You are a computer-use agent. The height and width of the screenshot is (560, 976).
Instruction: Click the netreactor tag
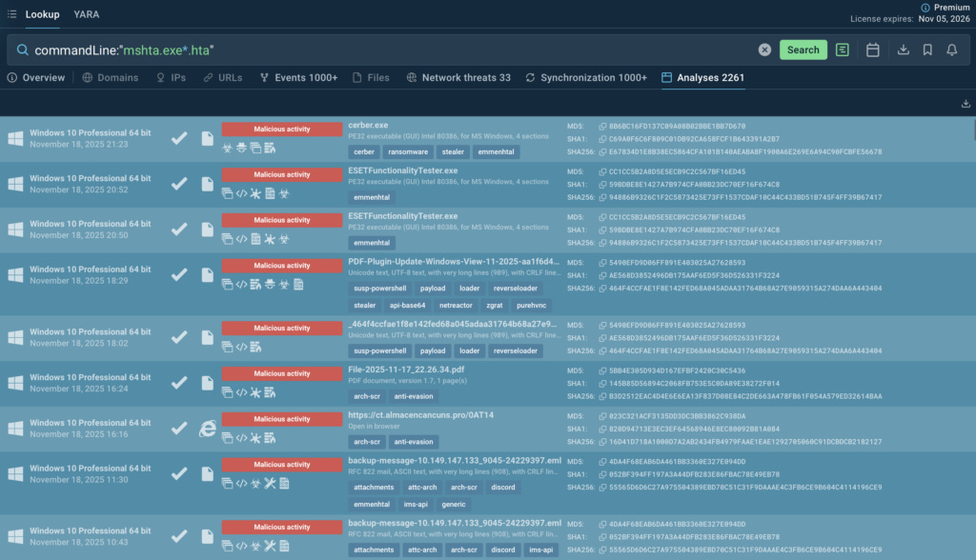tap(456, 306)
